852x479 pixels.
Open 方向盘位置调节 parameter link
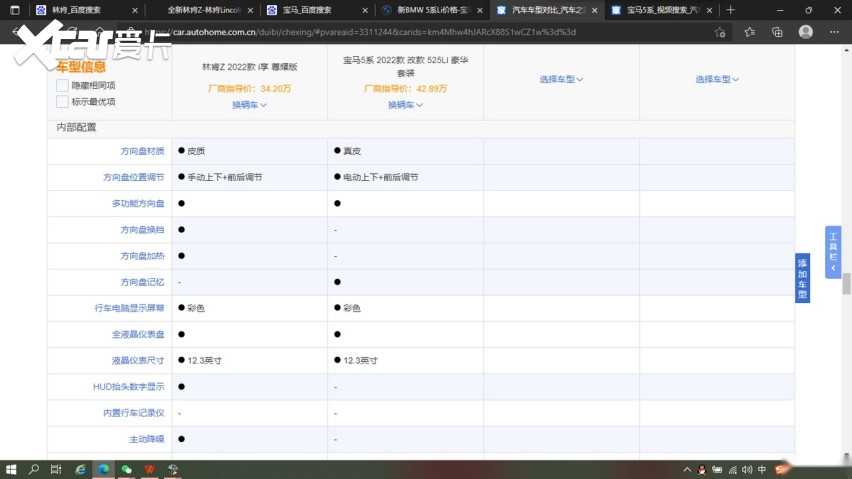click(134, 177)
